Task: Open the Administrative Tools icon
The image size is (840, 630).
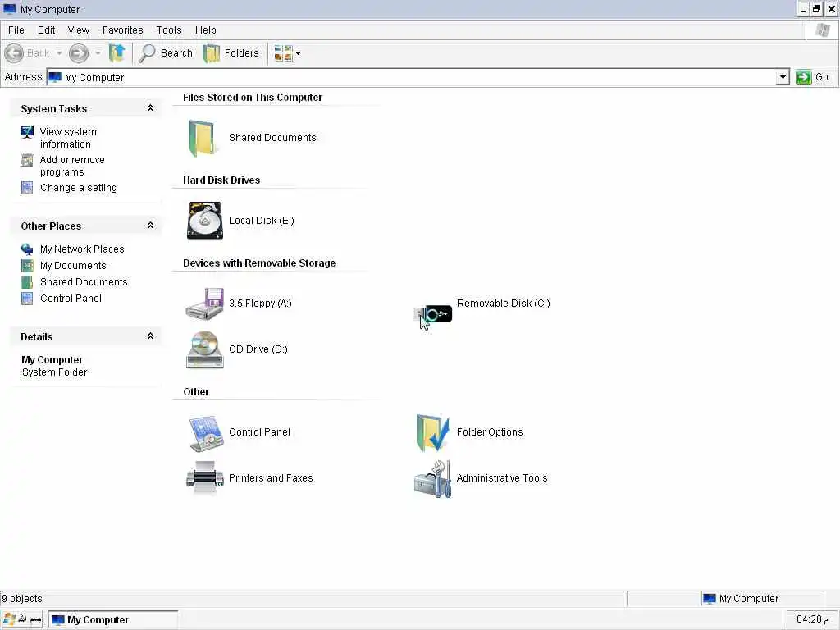Action: tap(433, 478)
